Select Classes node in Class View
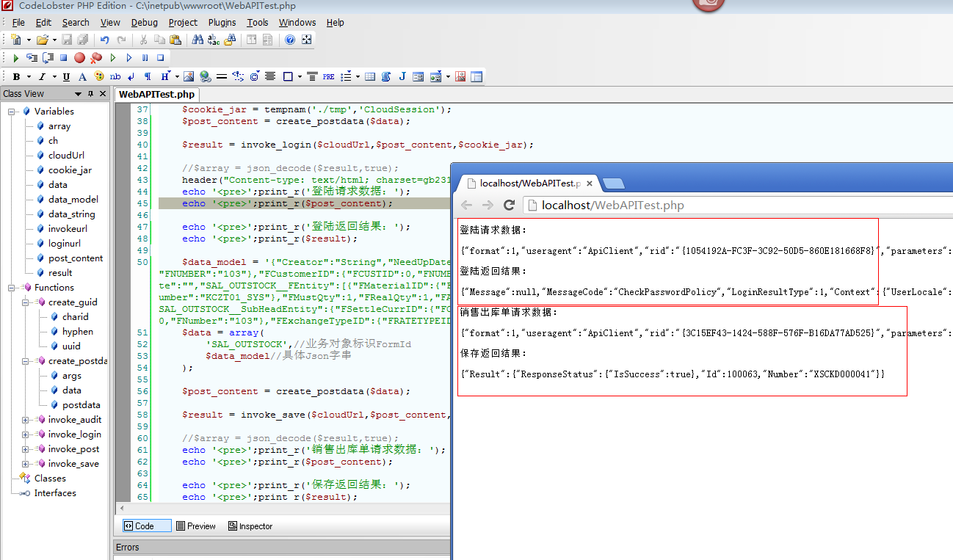953x560 pixels. point(50,479)
